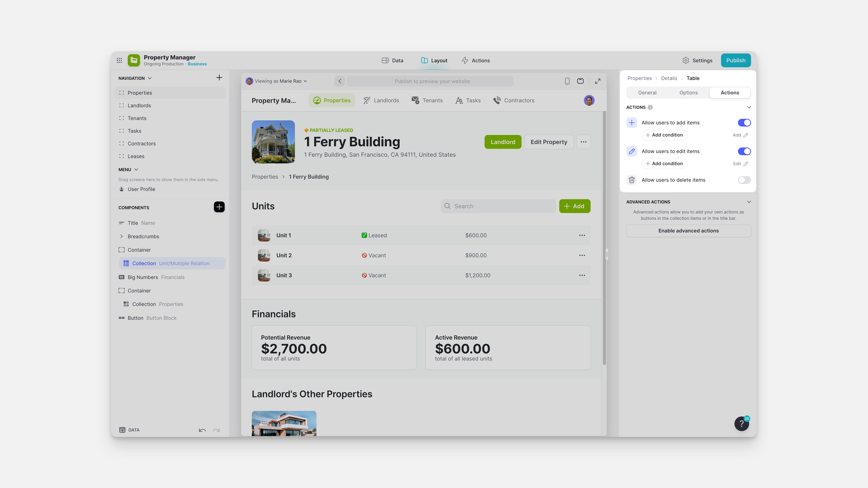This screenshot has width=868, height=488.
Task: Turn off allow users to edit items
Action: coord(744,151)
